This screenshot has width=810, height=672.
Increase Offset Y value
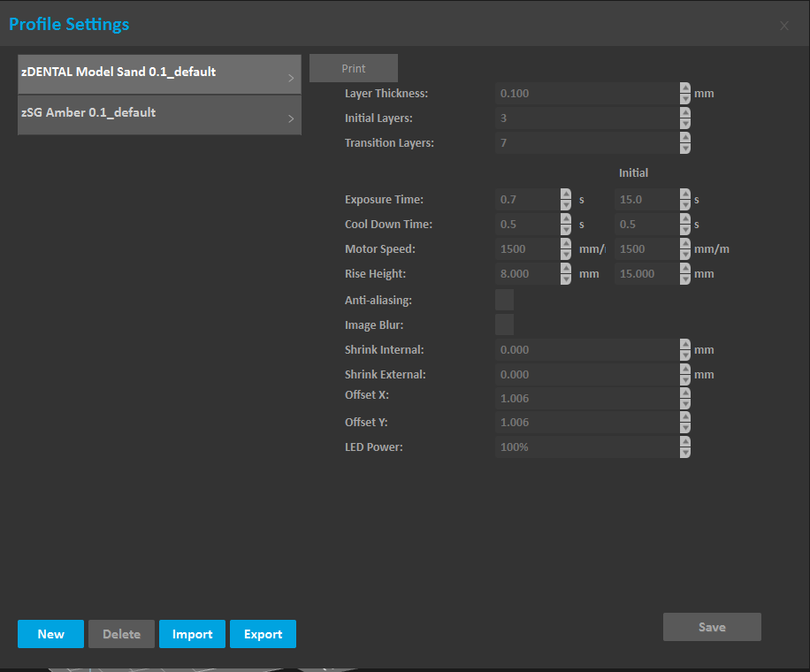685,417
